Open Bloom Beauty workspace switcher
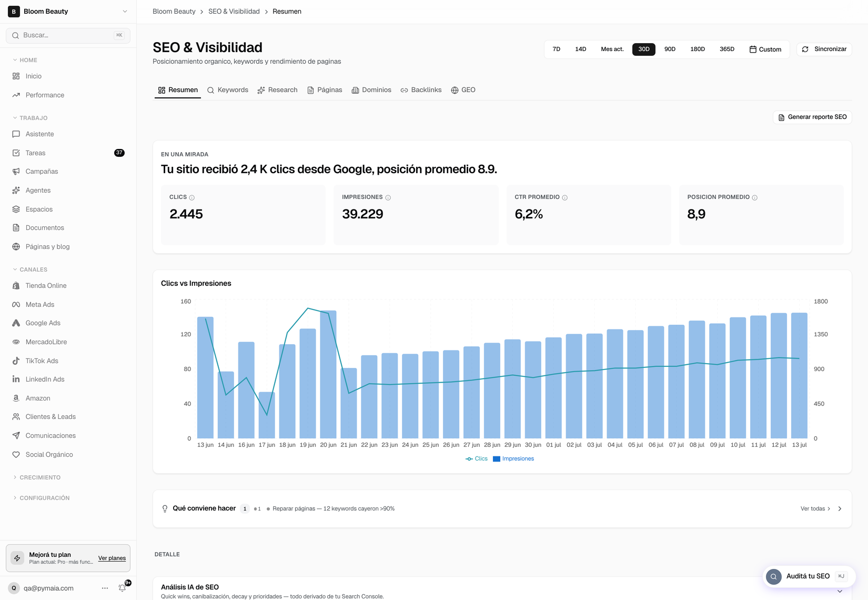868x600 pixels. click(x=68, y=12)
